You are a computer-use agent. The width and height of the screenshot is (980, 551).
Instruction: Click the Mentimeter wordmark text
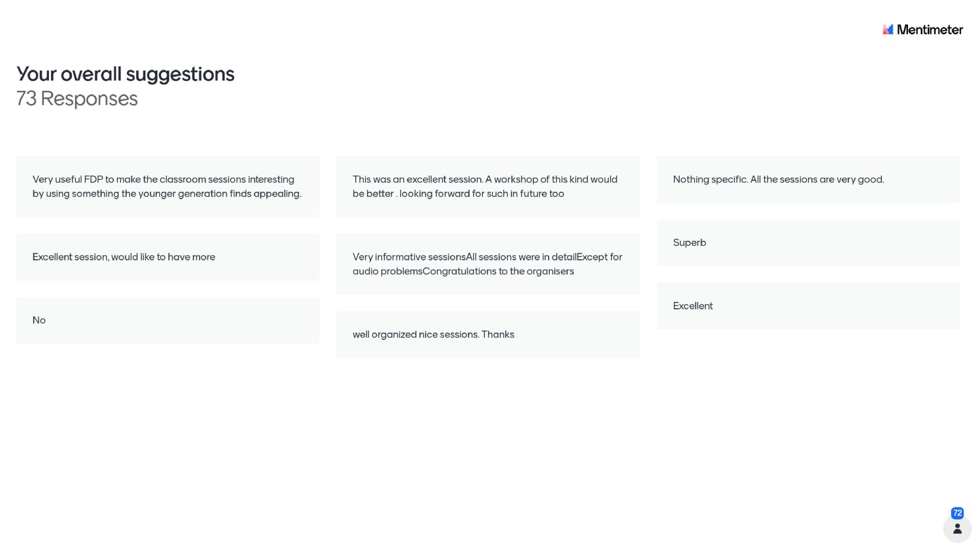click(929, 29)
